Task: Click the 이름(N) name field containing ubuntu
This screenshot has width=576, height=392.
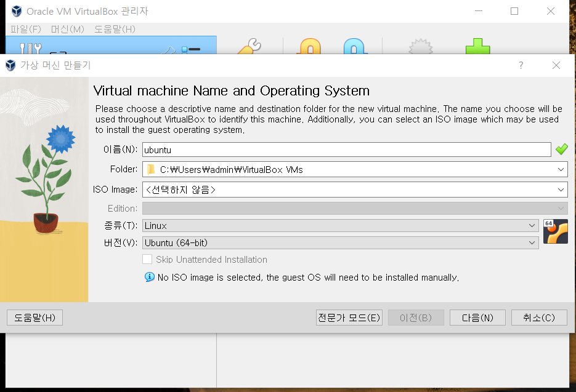Action: [346, 150]
